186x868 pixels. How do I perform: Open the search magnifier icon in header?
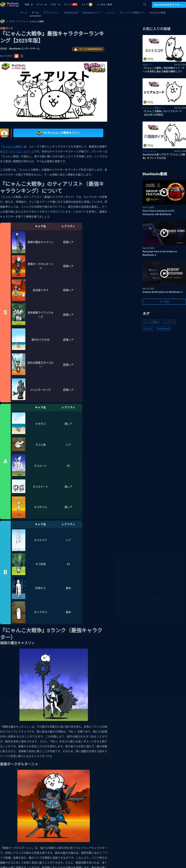(145, 4)
